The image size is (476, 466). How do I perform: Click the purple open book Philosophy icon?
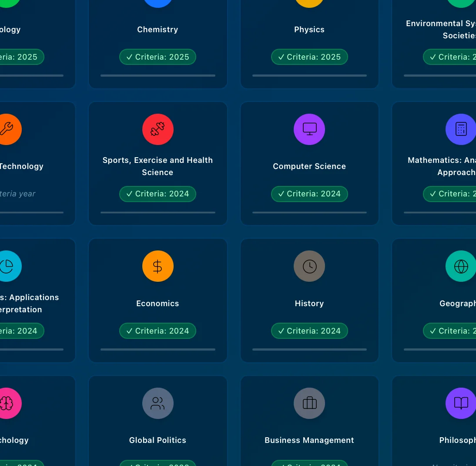point(461,403)
